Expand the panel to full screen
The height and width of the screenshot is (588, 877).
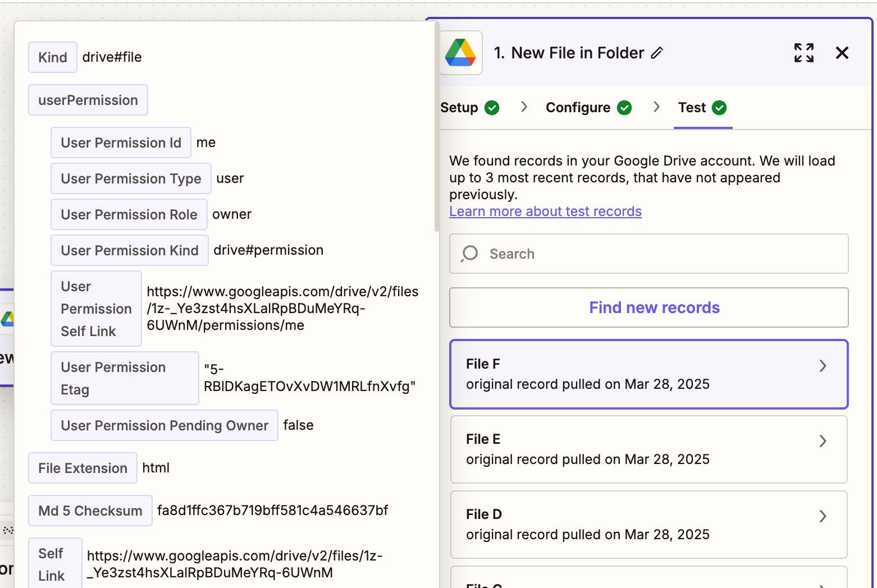coord(804,53)
